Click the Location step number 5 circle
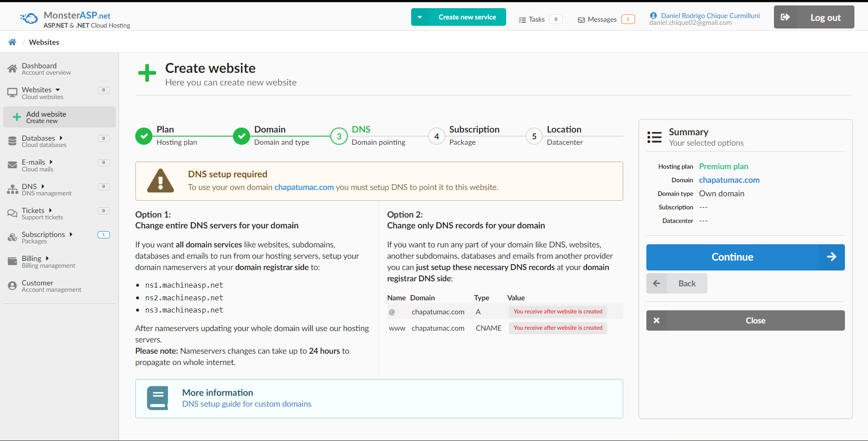Screen dimensions: 868x441 (x=534, y=136)
